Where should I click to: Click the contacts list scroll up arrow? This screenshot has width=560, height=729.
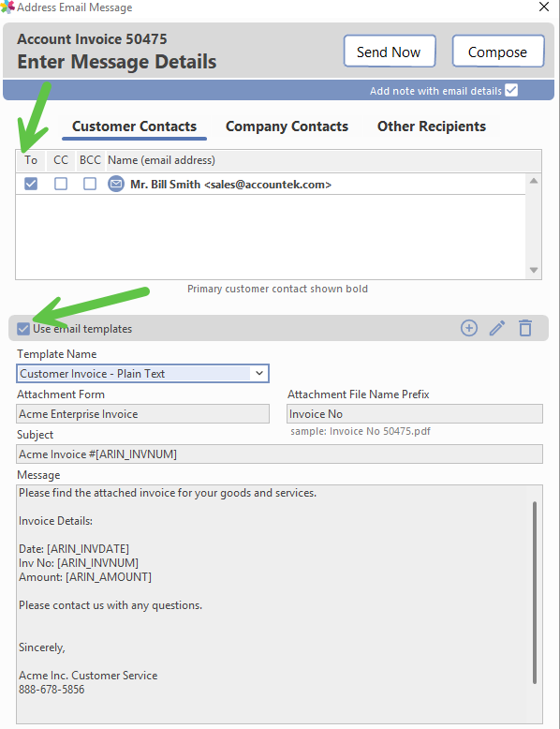tap(534, 181)
